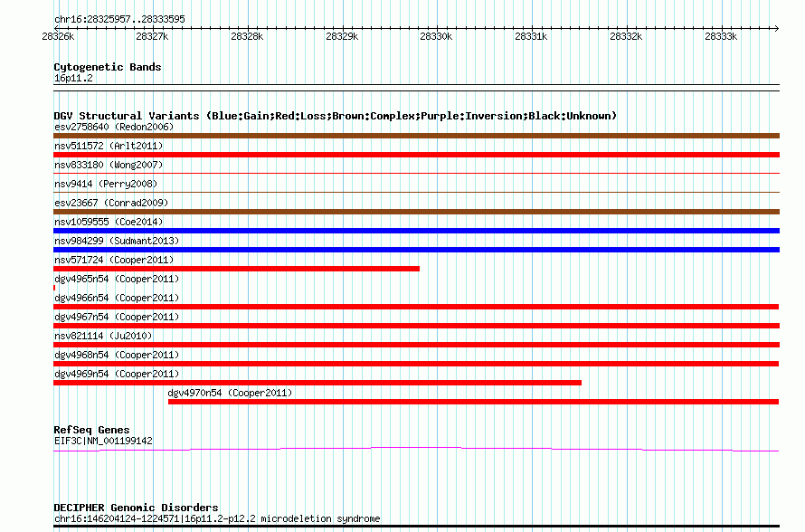
Task: Click the red dgv4966n54 loss bar
Action: [x=416, y=307]
